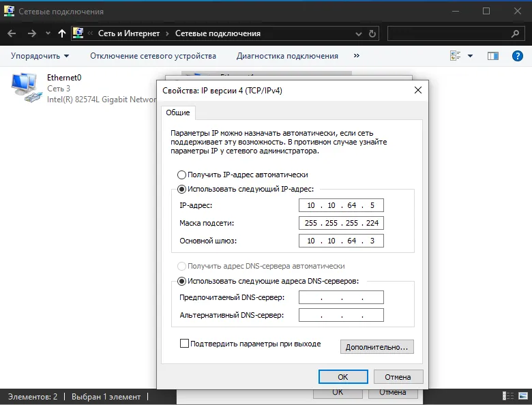532x405 pixels.
Task: Select the Ethernet0 adapter icon
Action: 26,87
